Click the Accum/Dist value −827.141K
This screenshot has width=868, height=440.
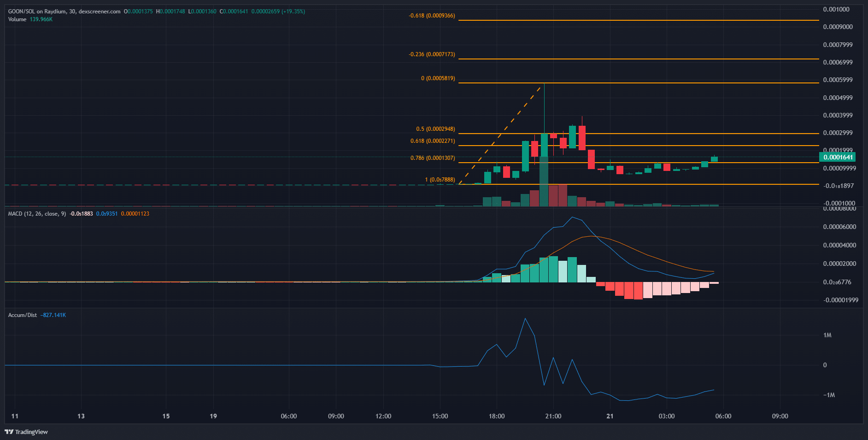pyautogui.click(x=53, y=315)
